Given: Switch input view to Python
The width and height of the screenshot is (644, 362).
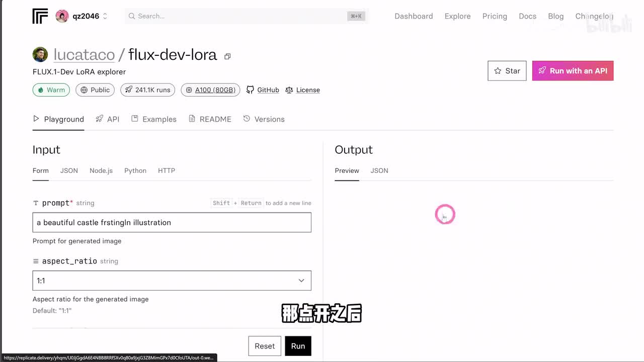Looking at the screenshot, I should coord(135,170).
